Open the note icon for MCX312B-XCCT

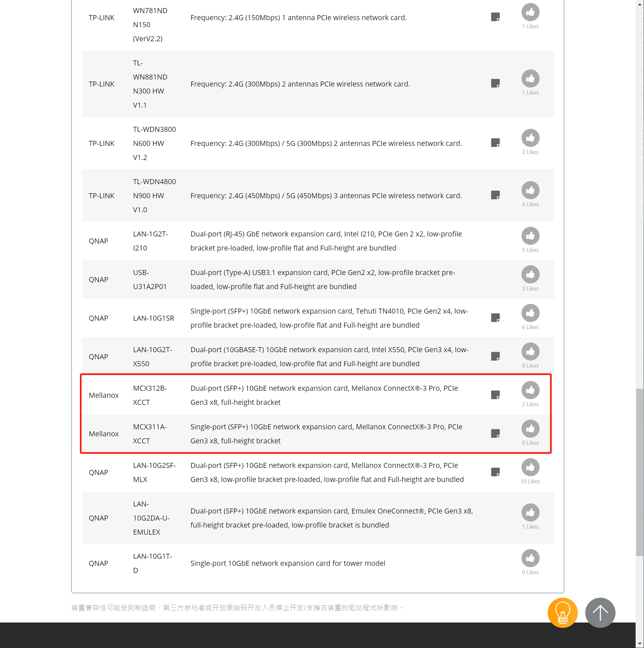(x=495, y=395)
